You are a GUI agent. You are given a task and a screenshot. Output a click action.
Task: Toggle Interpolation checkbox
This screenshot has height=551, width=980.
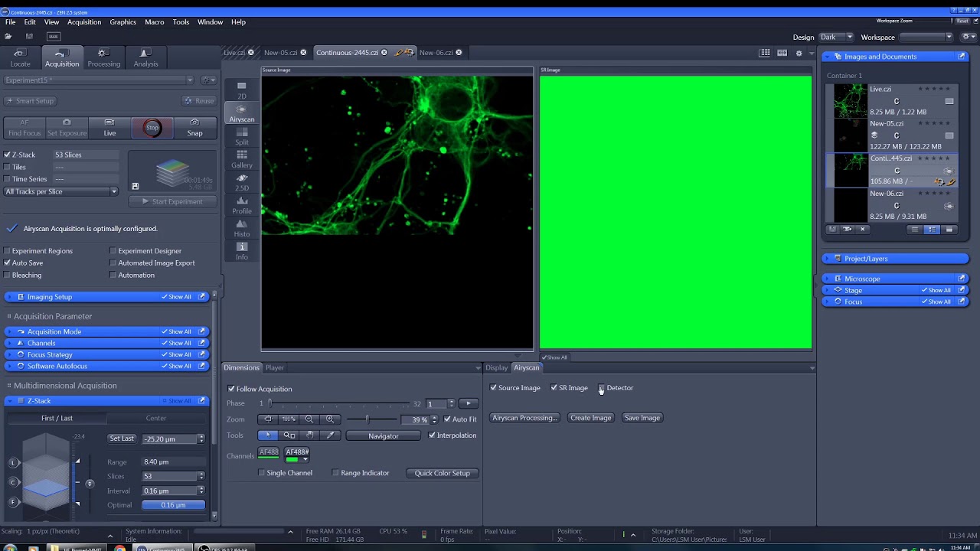pos(432,435)
